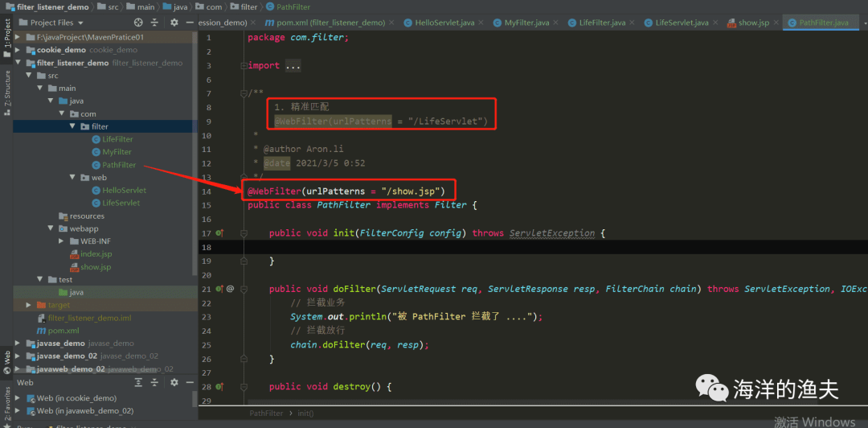Screen dimensions: 868x428
Task: Click the collapse all icon in Project panel
Action: [154, 23]
